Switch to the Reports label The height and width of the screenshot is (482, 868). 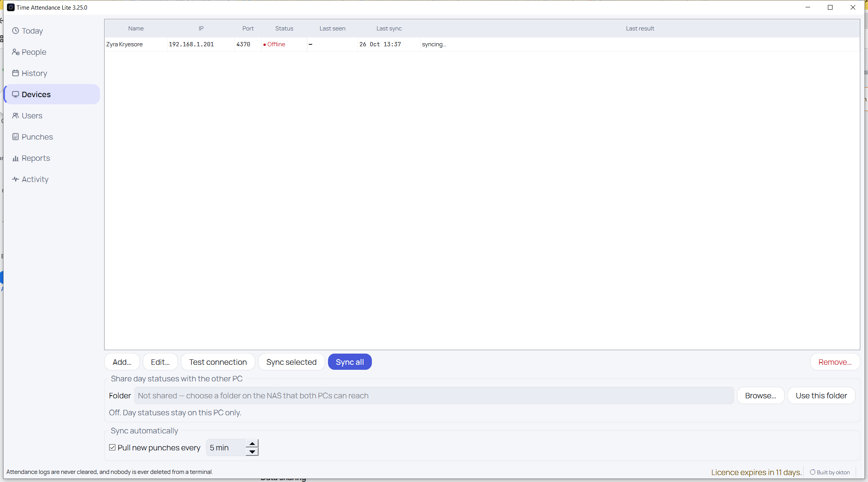(x=36, y=158)
